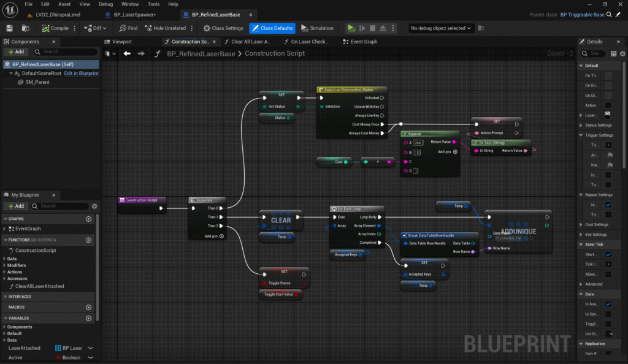
Task: Open Details panel settings gear
Action: pyautogui.click(x=622, y=53)
